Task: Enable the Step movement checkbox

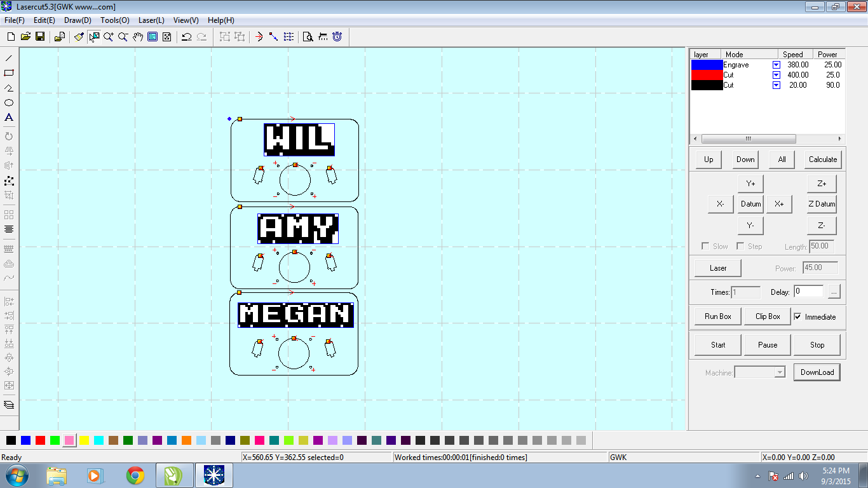Action: pos(740,246)
